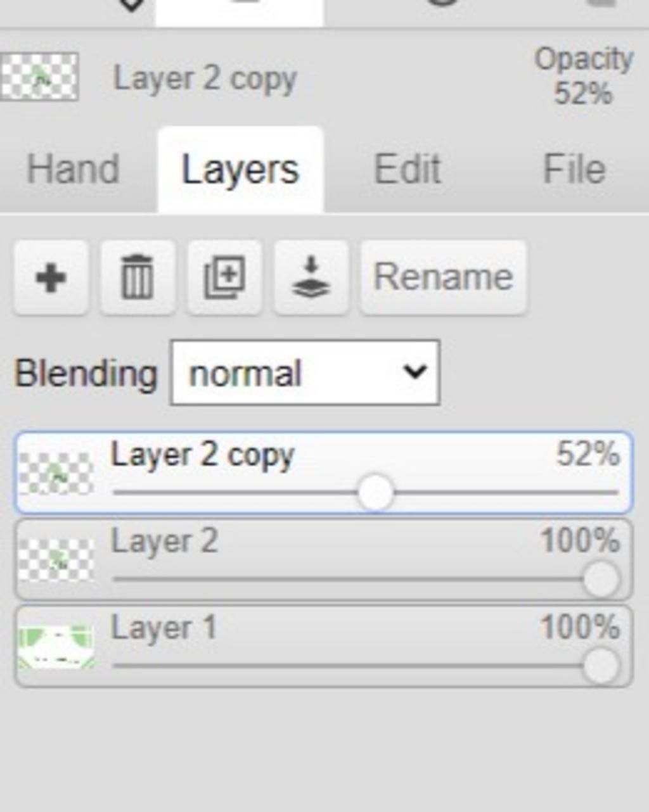Delete layer using trash icon
This screenshot has width=649, height=812.
[138, 277]
